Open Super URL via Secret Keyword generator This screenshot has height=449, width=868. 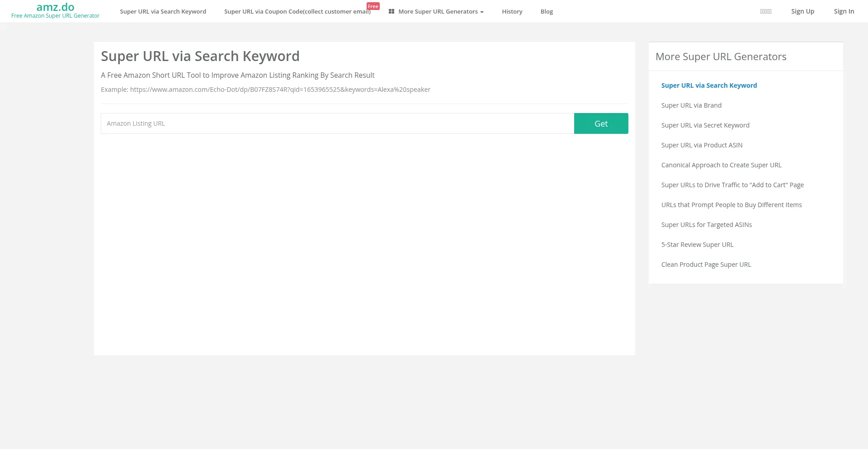point(705,125)
